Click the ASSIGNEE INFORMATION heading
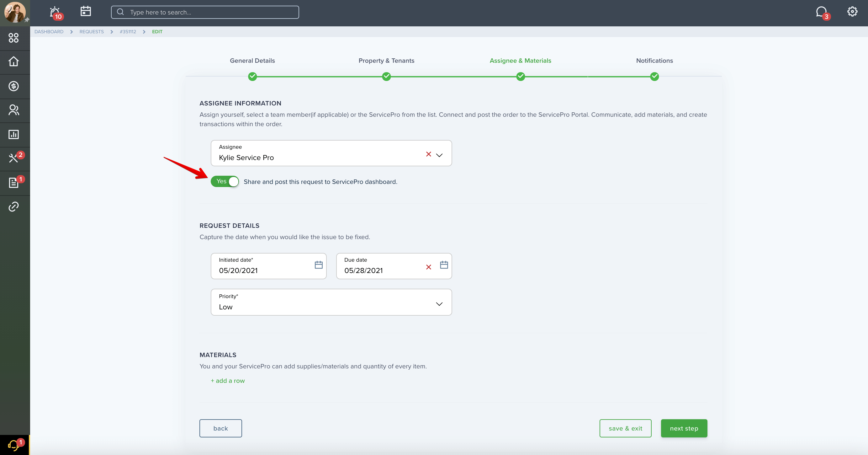This screenshot has width=868, height=455. (240, 103)
